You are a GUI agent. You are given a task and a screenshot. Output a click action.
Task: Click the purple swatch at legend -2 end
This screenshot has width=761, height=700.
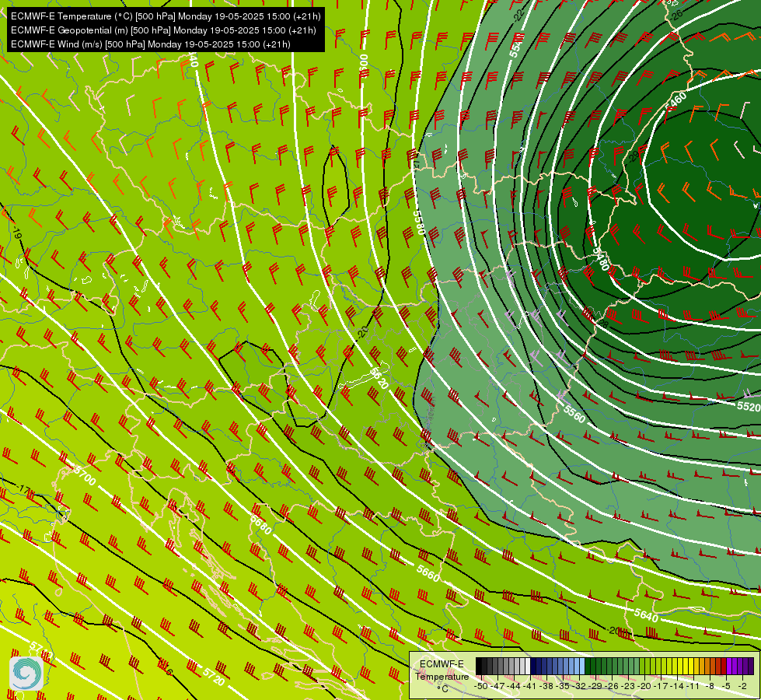pos(751,666)
